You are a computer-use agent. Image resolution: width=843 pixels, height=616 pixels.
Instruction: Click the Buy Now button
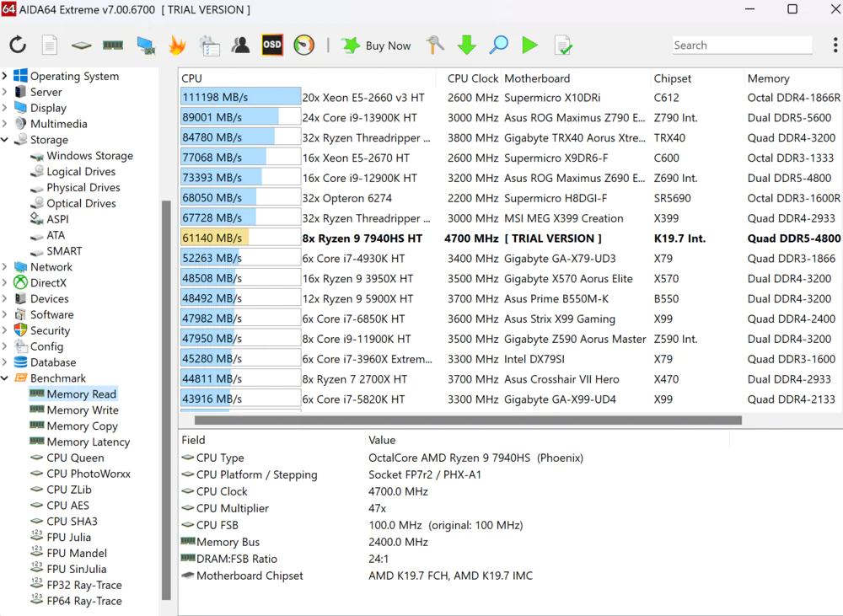coord(376,46)
